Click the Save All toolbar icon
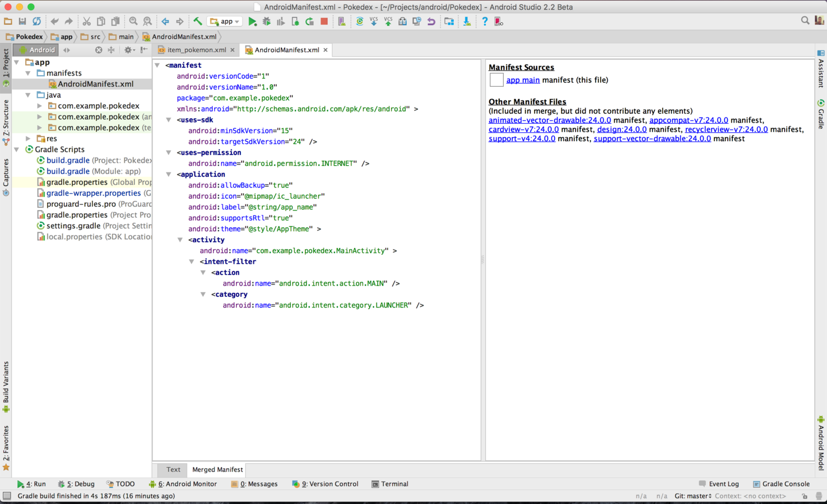The width and height of the screenshot is (827, 504). (x=22, y=21)
